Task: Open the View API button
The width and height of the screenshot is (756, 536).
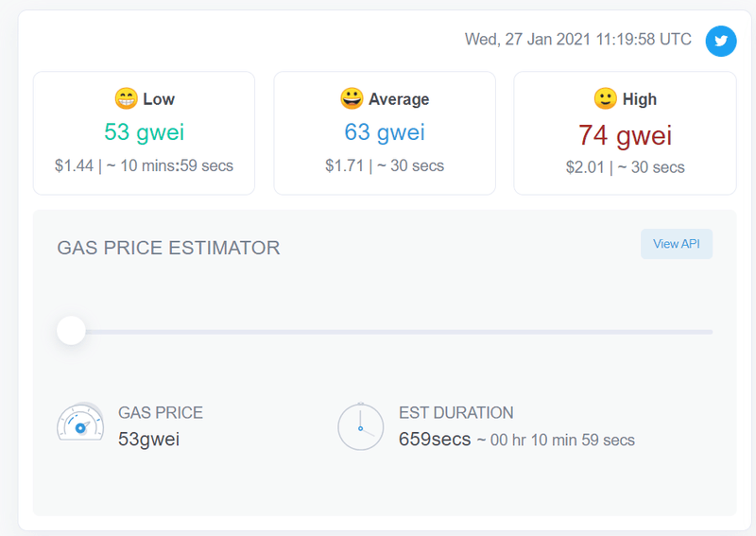Action: click(677, 244)
